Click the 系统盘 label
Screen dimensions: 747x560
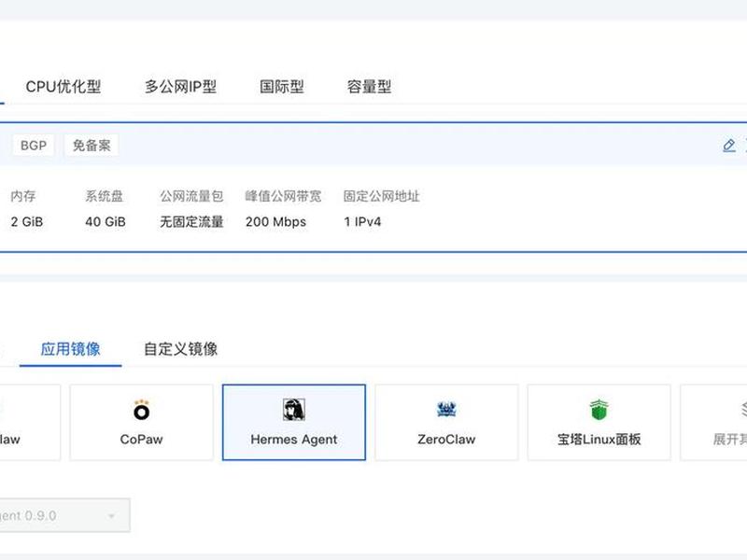click(105, 196)
